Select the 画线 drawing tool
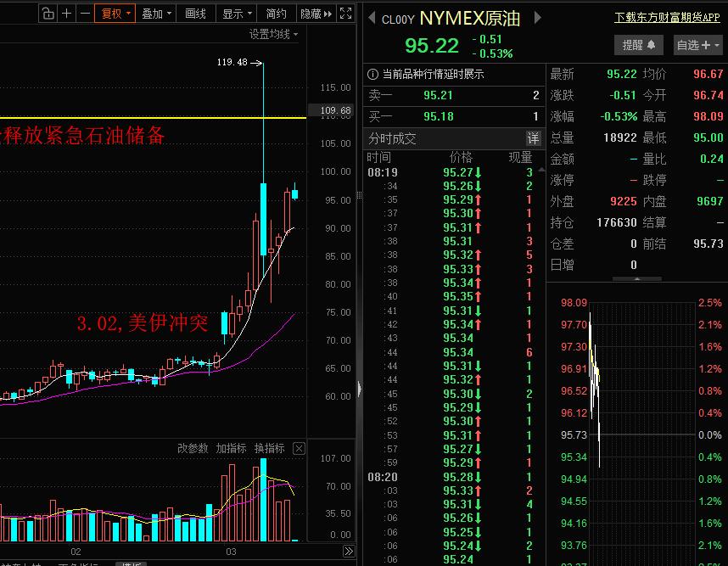This screenshot has height=566, width=728. pyautogui.click(x=195, y=14)
